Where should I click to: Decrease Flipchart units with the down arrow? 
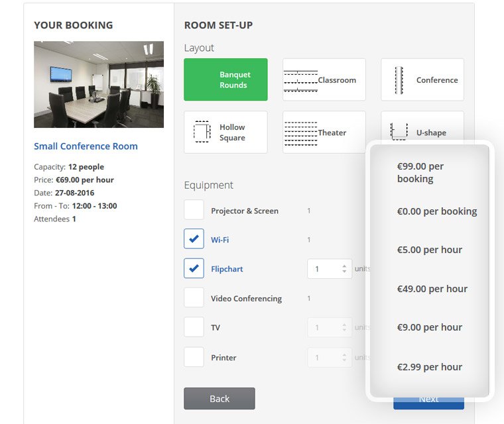coord(344,272)
